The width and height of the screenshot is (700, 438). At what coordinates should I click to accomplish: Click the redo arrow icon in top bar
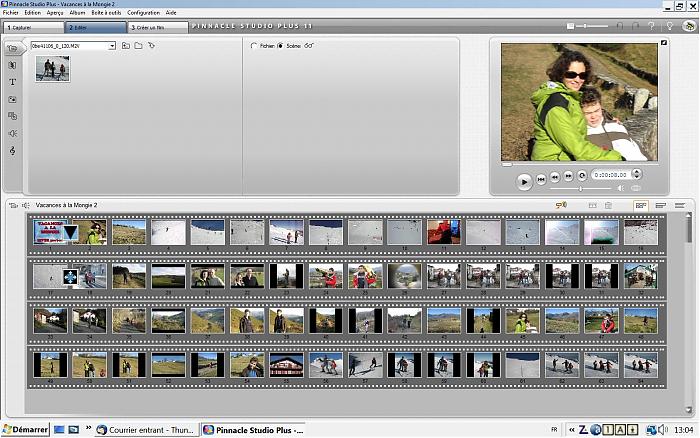click(635, 26)
